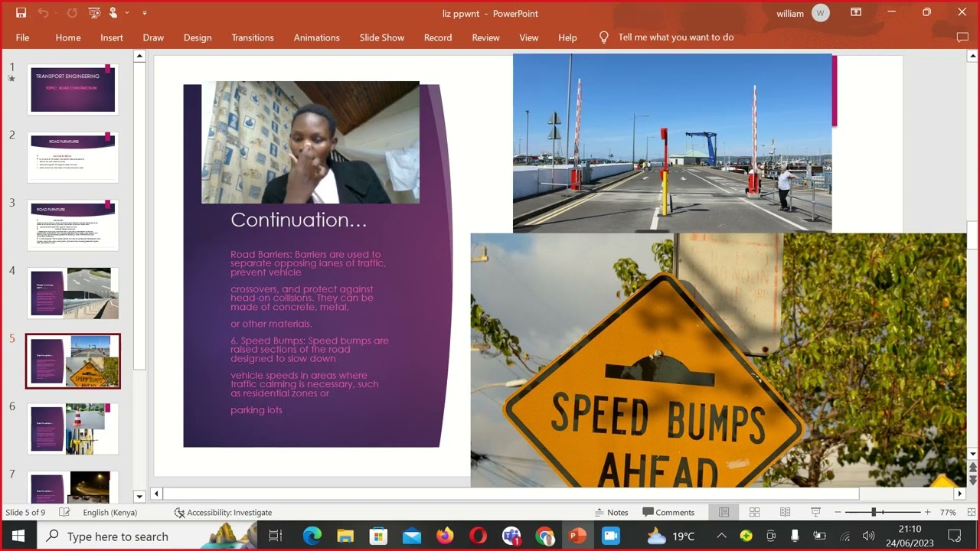Image resolution: width=980 pixels, height=551 pixels.
Task: Open Customize Quick Access Toolbar dropdown
Action: (x=144, y=13)
